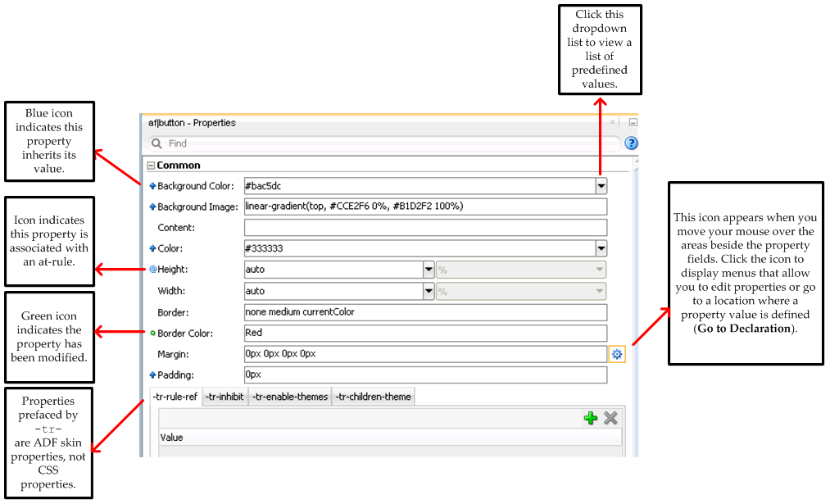Click the search magnifier icon in Find
Screen dimensions: 830x504
point(156,143)
